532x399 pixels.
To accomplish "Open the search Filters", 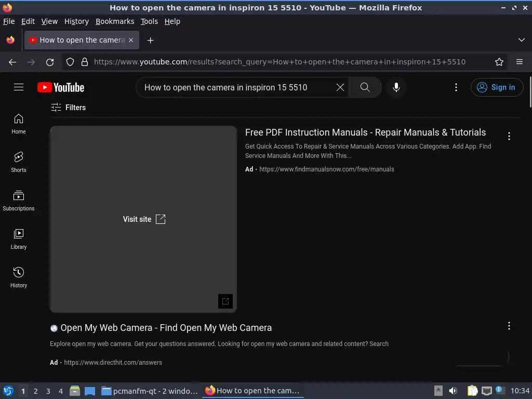I will click(68, 108).
